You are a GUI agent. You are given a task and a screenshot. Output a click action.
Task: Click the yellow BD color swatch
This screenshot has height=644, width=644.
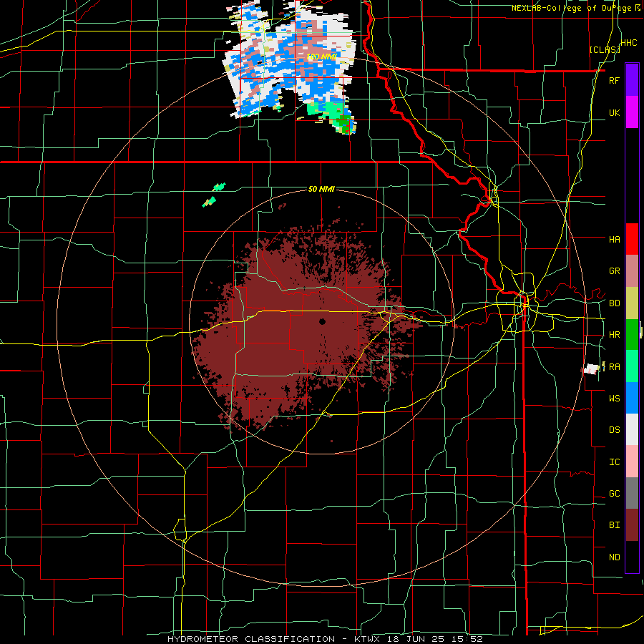click(x=632, y=303)
